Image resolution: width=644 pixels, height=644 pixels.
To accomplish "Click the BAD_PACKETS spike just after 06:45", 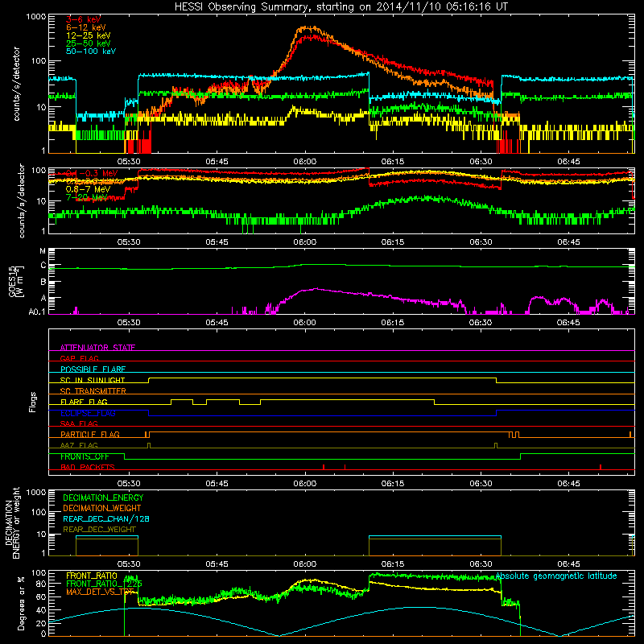I will click(601, 467).
